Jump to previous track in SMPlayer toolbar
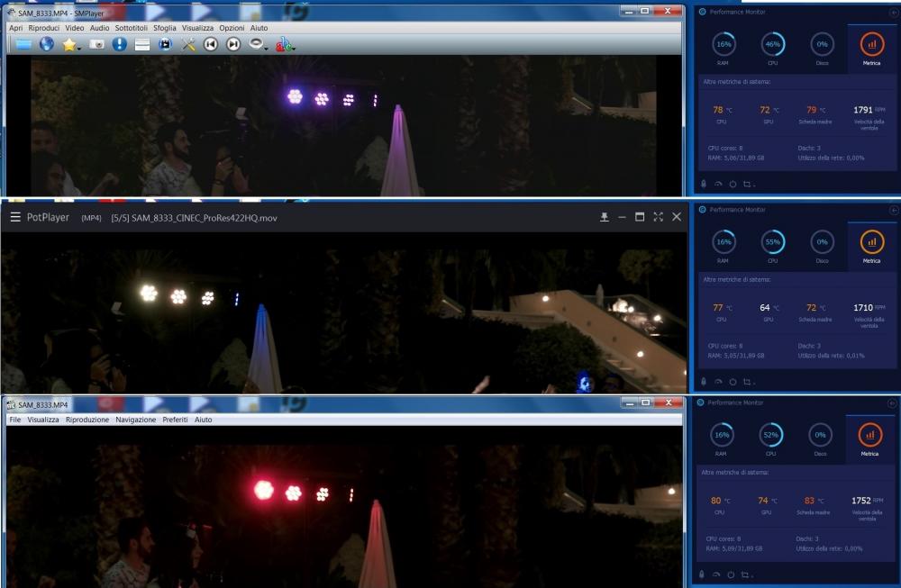 tap(211, 44)
